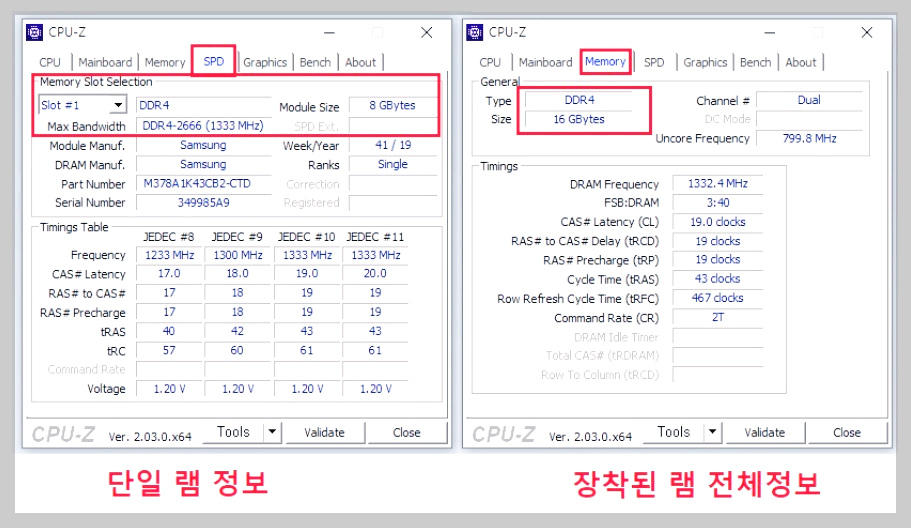
Task: Click DRAM Manuf. value Samsung
Action: (x=203, y=164)
